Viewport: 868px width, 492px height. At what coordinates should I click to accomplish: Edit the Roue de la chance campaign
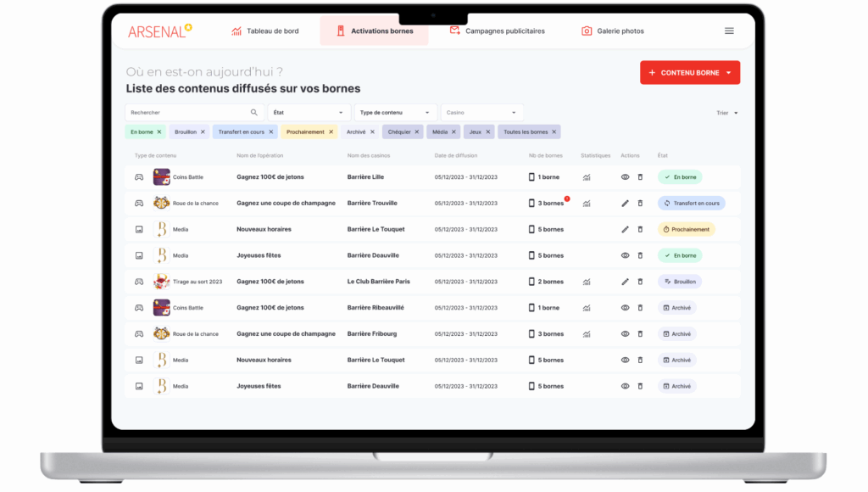pos(625,203)
